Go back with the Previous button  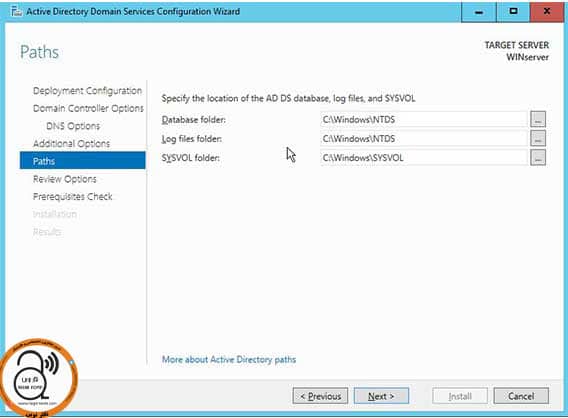(x=320, y=396)
